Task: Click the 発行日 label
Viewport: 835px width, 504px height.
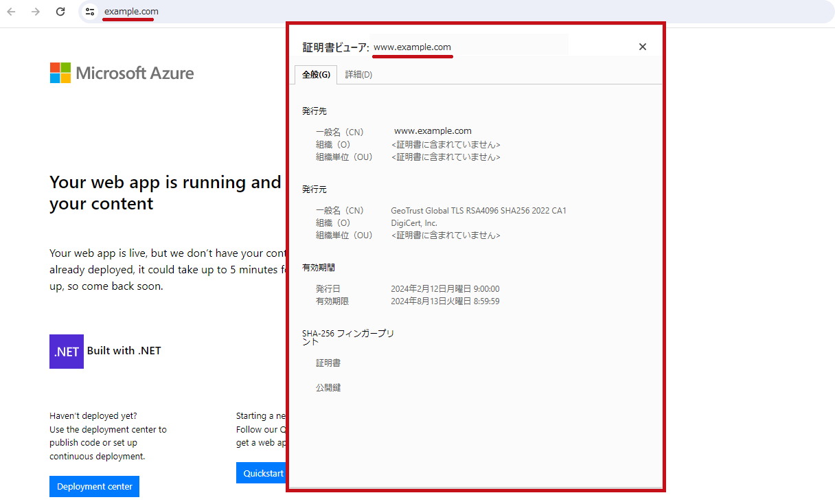Action: tap(328, 289)
